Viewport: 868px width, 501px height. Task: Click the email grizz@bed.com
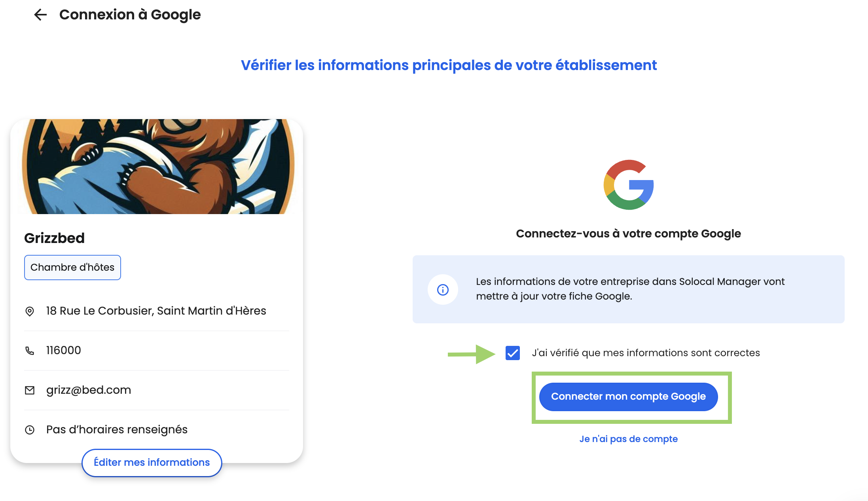coord(89,390)
